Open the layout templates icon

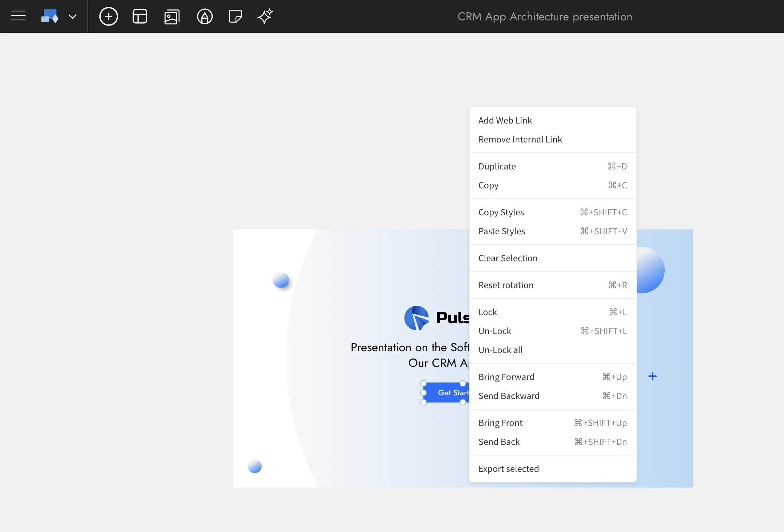point(140,16)
